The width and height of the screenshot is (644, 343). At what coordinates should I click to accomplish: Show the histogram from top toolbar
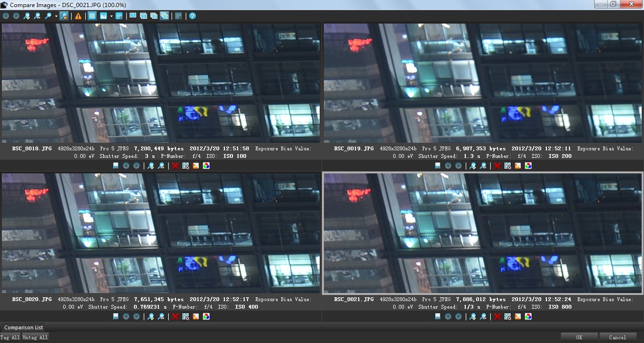(x=103, y=16)
